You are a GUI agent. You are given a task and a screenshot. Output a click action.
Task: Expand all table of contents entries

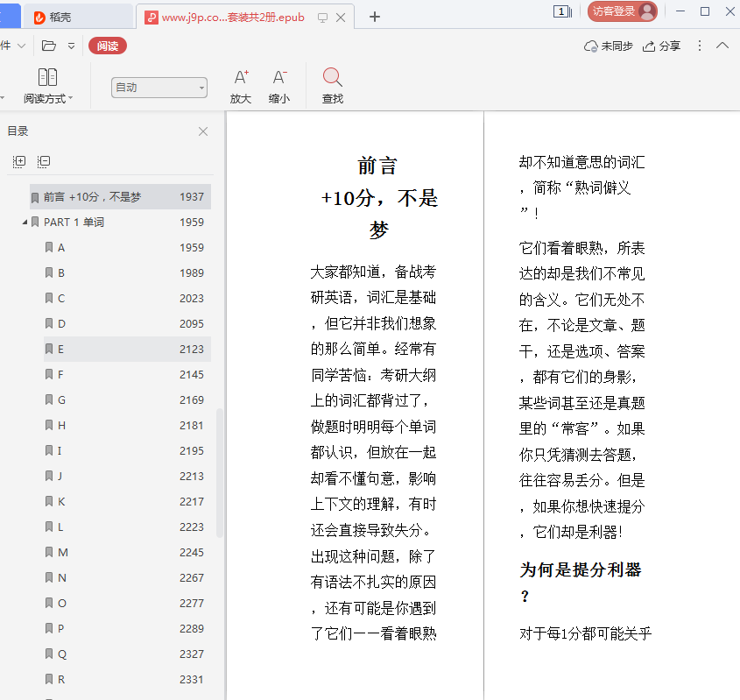click(x=19, y=161)
